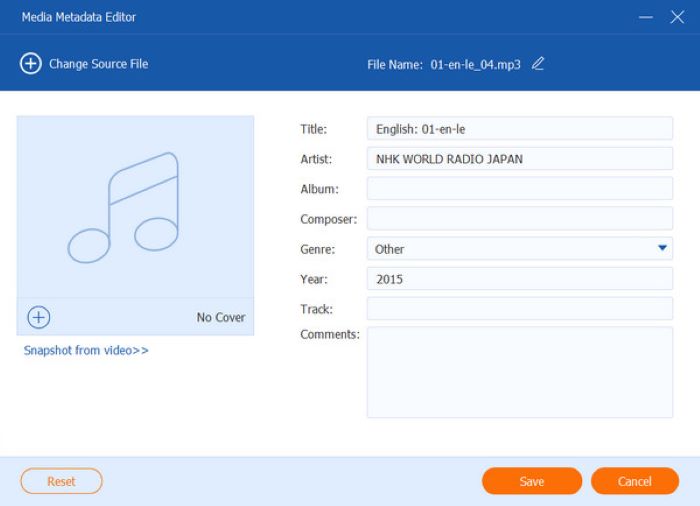Open the Genre dropdown arrow
The height and width of the screenshot is (506, 700).
(662, 248)
